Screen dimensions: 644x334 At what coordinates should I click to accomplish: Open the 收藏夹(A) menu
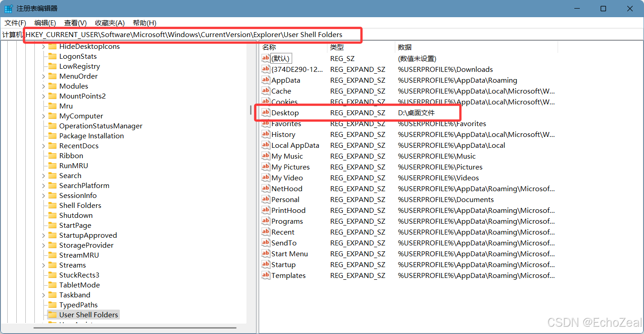coord(110,23)
